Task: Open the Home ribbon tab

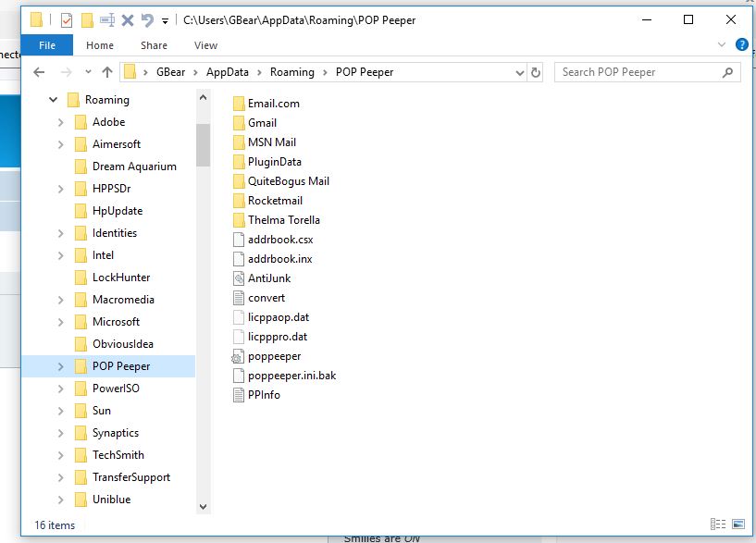Action: [x=100, y=45]
